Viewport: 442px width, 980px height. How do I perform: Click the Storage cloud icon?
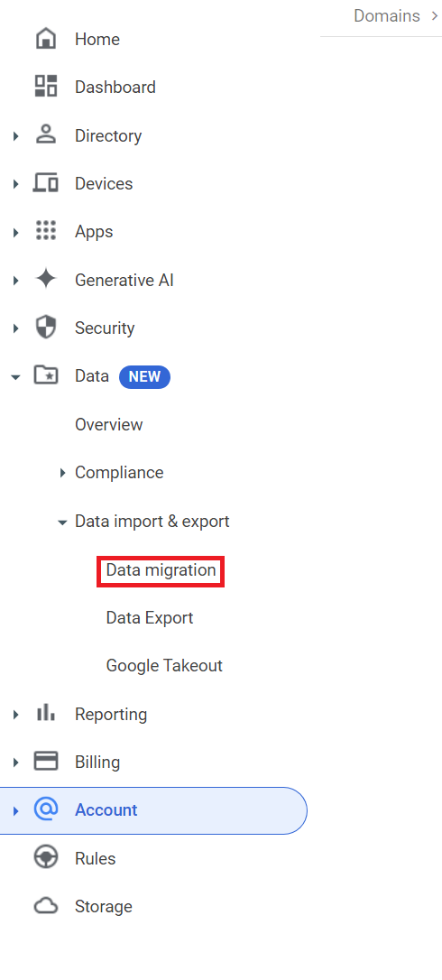pyautogui.click(x=46, y=906)
